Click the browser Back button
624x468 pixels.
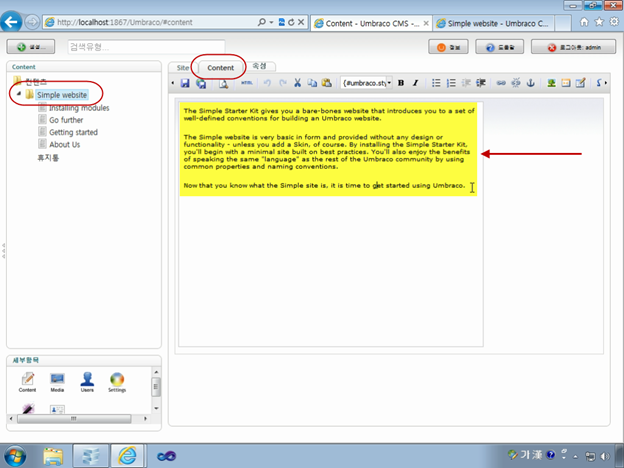11,21
